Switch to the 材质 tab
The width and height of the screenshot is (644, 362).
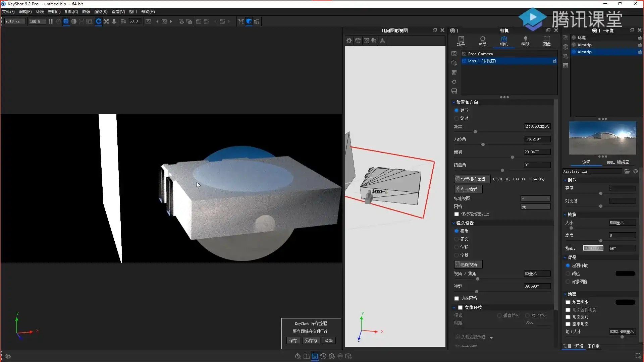pos(482,41)
